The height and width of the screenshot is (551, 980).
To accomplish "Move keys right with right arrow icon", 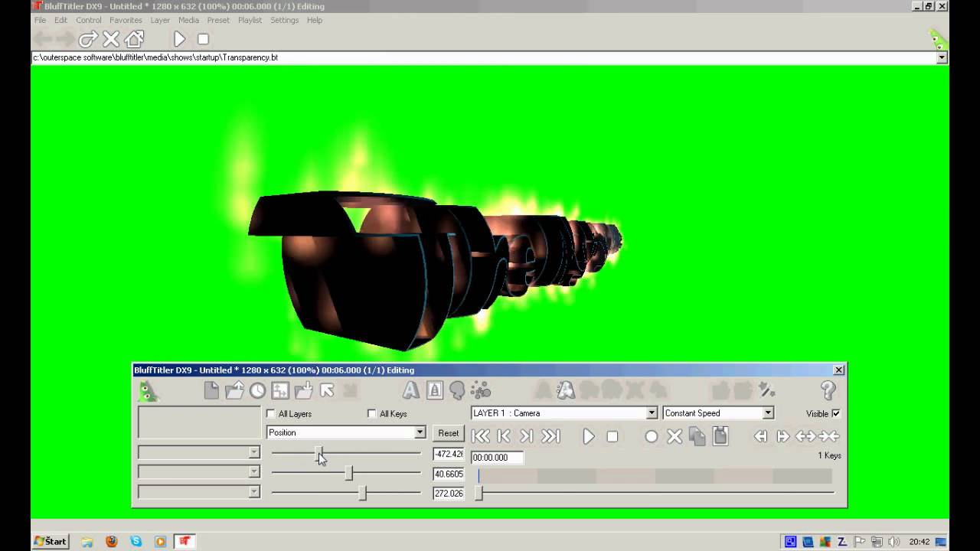I will pos(783,436).
